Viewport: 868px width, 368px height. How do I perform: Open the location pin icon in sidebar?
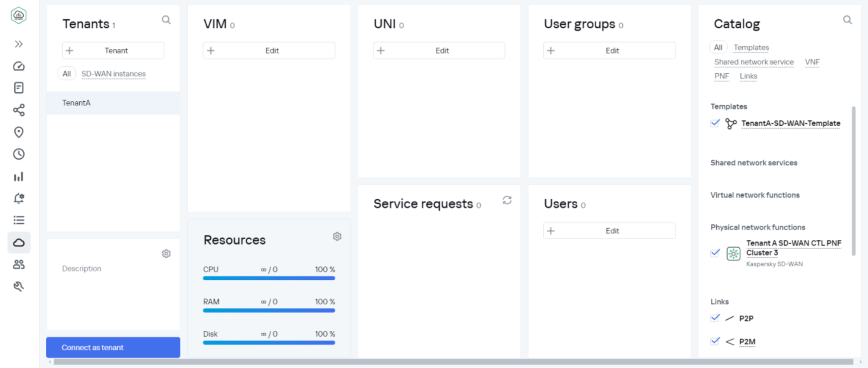(x=19, y=132)
